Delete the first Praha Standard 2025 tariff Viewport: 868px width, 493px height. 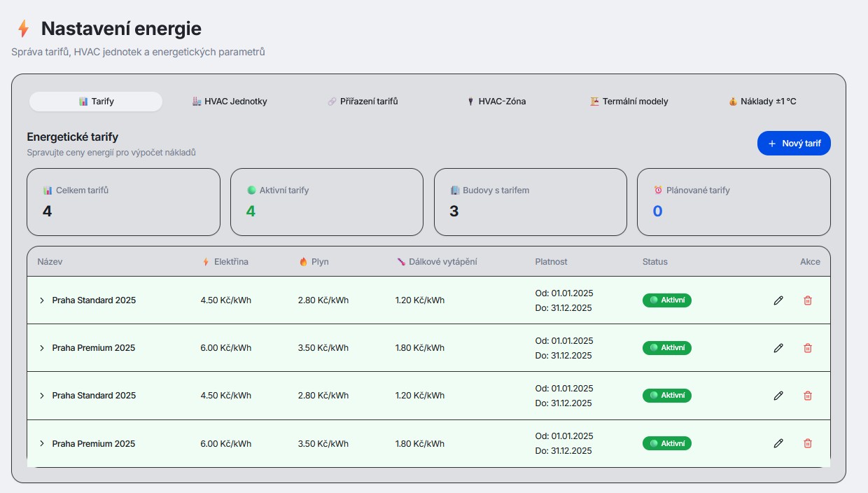pyautogui.click(x=807, y=300)
